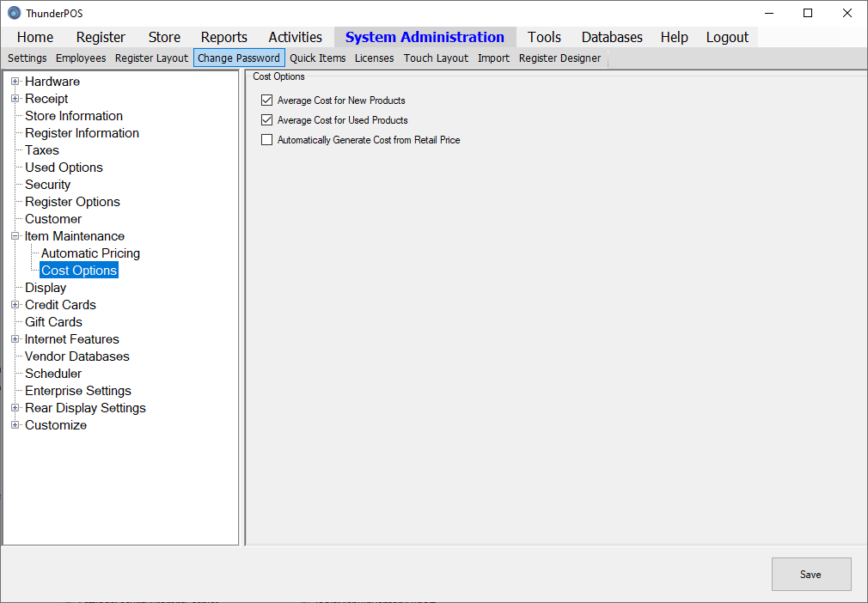Open the Register Designer toolbar item
Image resolution: width=868 pixels, height=603 pixels.
pyautogui.click(x=559, y=58)
